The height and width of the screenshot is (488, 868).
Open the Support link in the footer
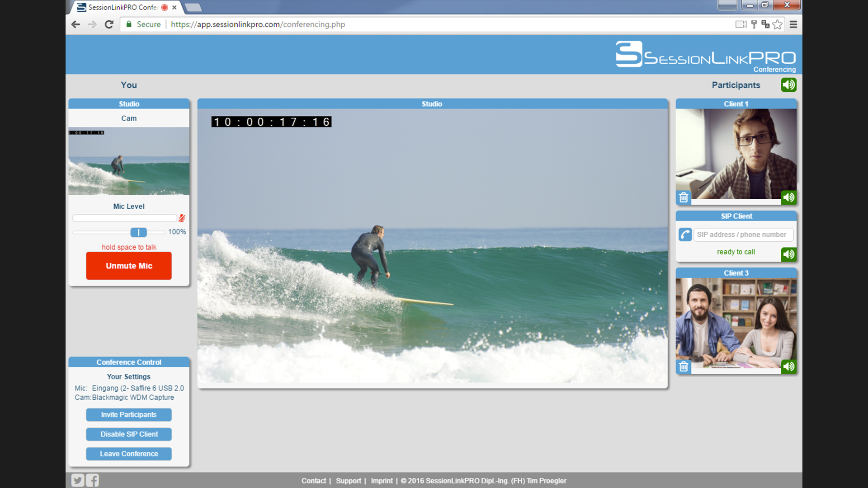349,481
